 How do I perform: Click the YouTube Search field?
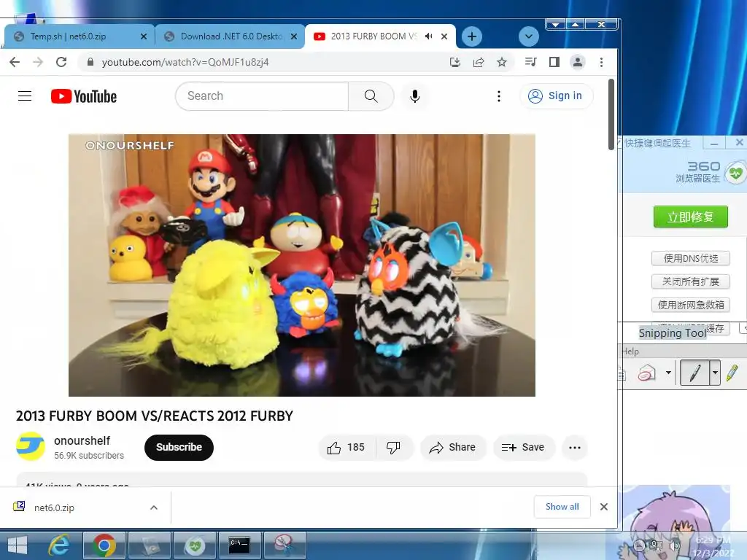pyautogui.click(x=262, y=96)
